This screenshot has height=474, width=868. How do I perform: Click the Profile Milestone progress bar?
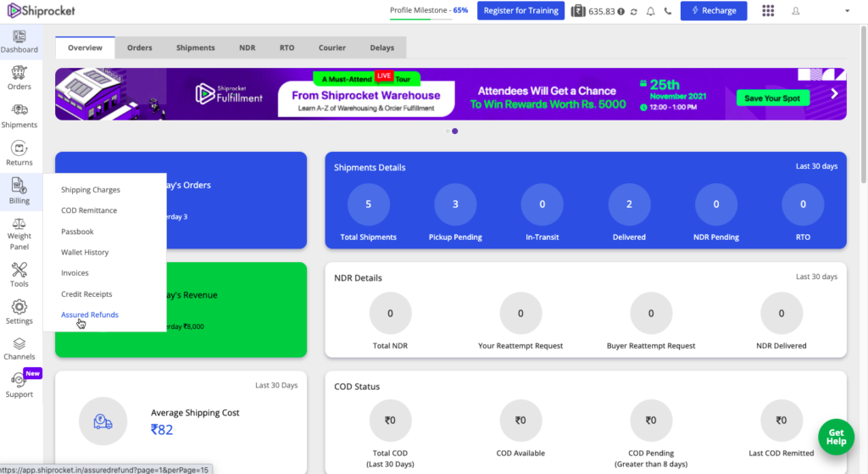(420, 20)
